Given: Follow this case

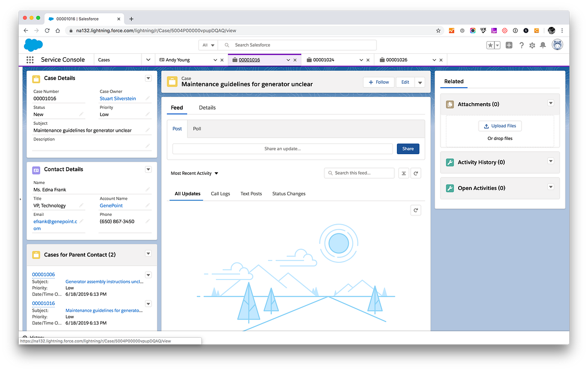Looking at the screenshot, I should pos(378,82).
